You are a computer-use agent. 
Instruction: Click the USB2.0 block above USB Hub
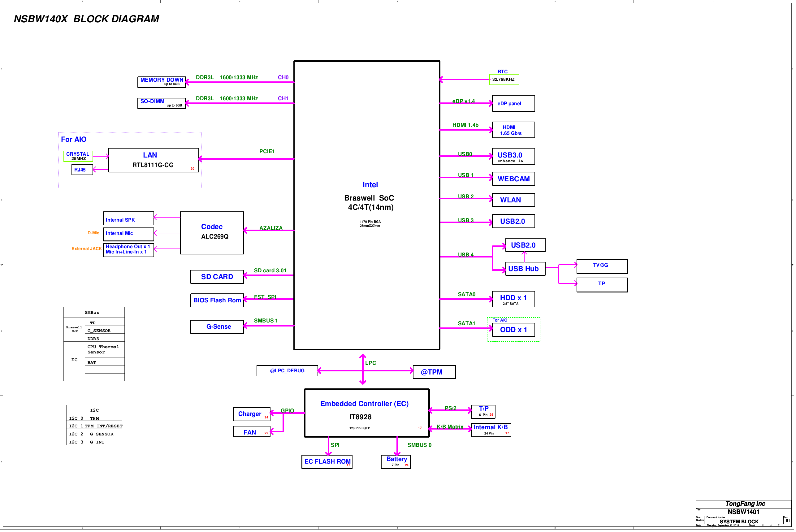(x=526, y=245)
